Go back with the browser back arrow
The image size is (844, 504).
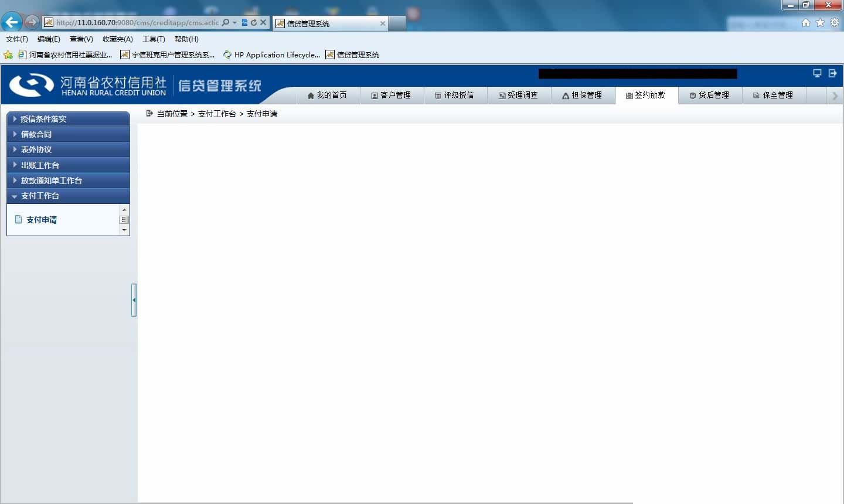tap(11, 22)
